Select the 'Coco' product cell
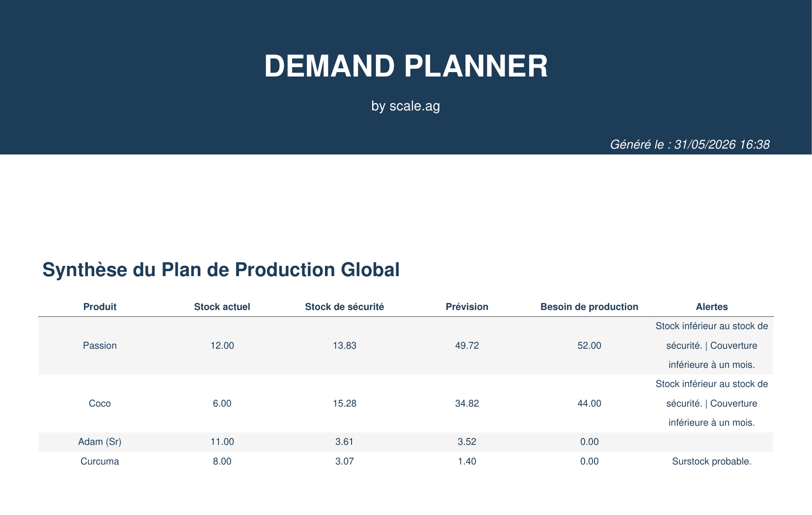Screen dimensions: 812x515 [100, 404]
